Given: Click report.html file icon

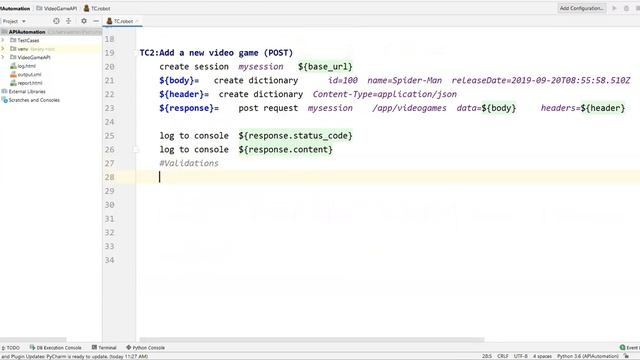Looking at the screenshot, I should [x=13, y=83].
